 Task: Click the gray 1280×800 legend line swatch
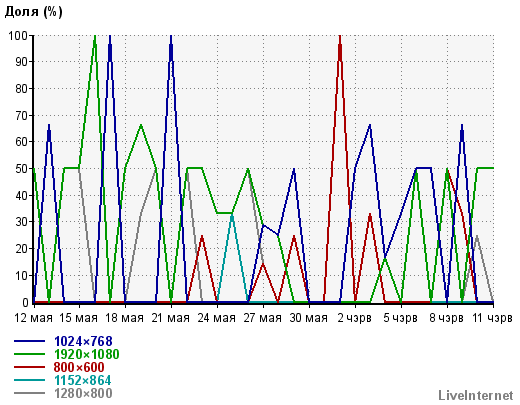pos(29,393)
